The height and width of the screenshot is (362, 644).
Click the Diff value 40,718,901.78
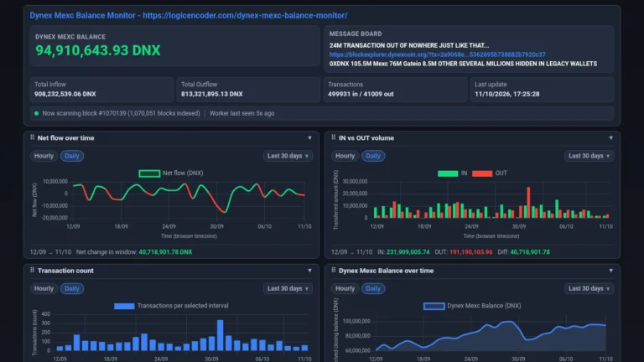point(530,252)
